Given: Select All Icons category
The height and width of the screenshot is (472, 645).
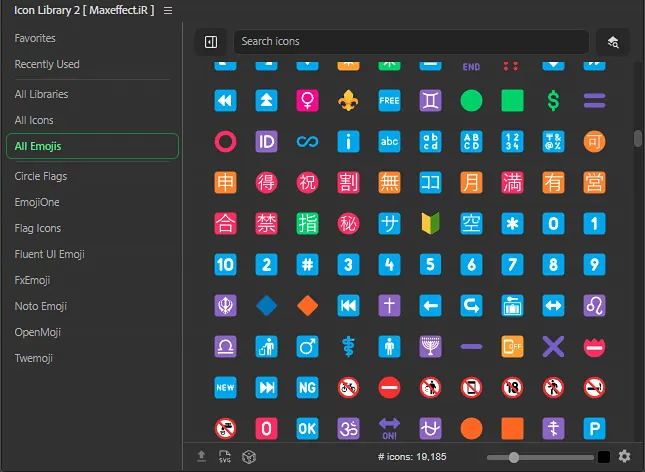Looking at the screenshot, I should (x=34, y=120).
